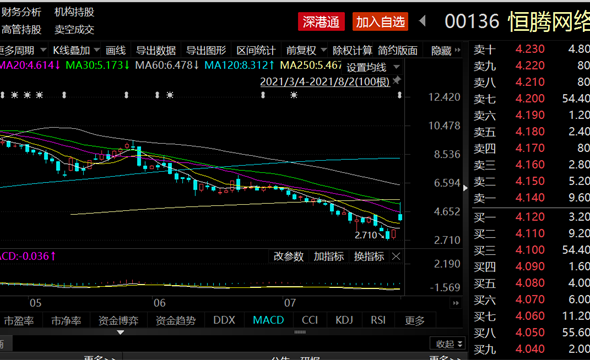Viewport: 590px width, 360px height.
Task: Click the 买三 price 4.100
Action: point(530,250)
